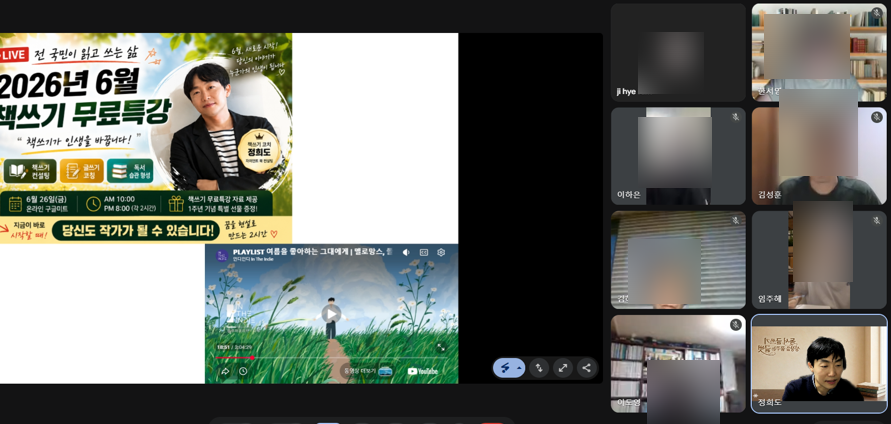Click the clock icon next to AM 10:00

point(93,204)
